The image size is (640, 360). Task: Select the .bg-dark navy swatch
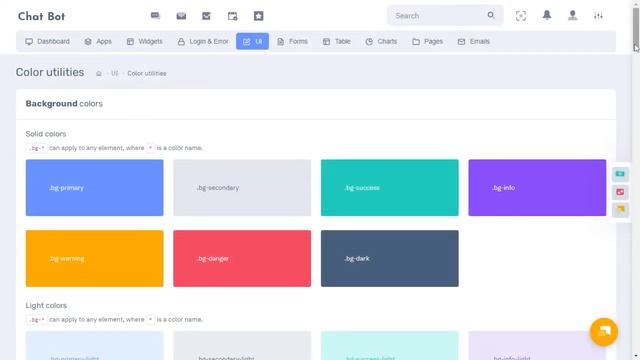coord(390,258)
